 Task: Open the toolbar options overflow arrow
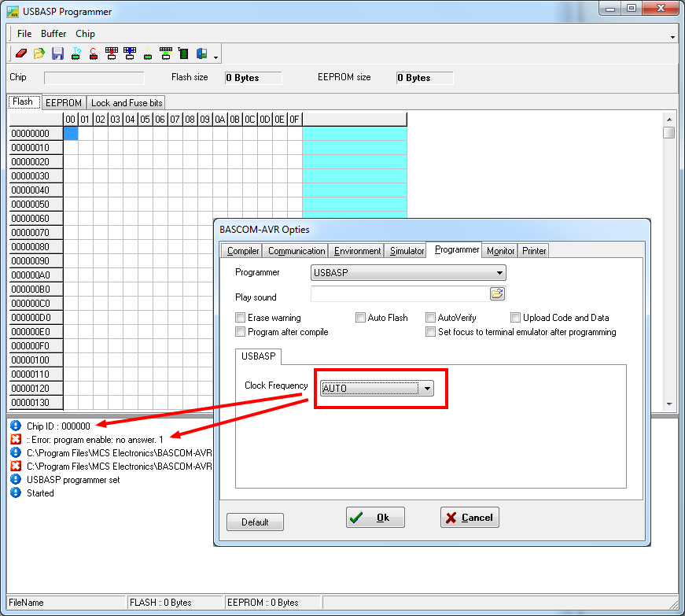pos(215,57)
